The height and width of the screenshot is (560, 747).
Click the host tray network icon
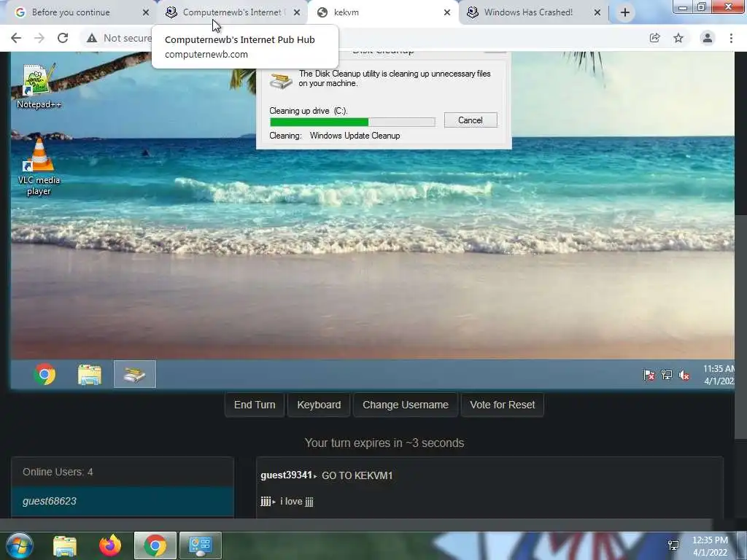(673, 545)
